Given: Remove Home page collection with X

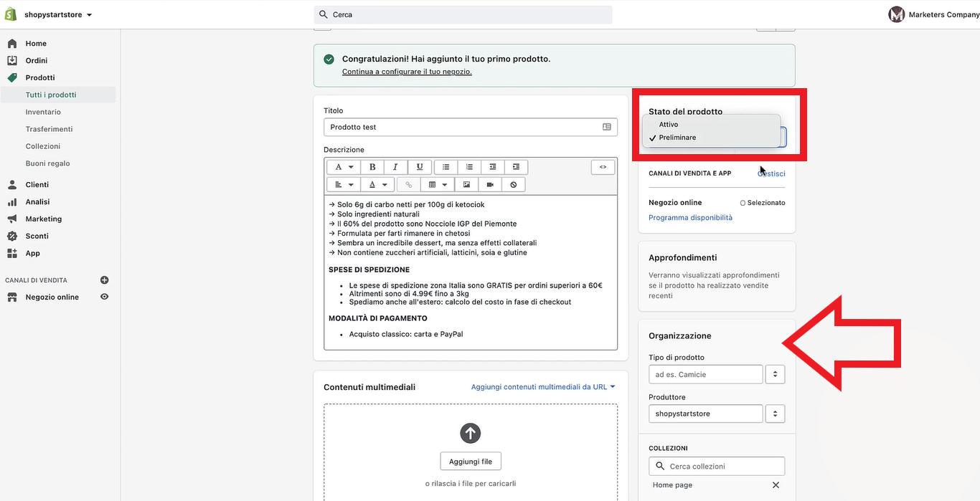Looking at the screenshot, I should click(776, 485).
